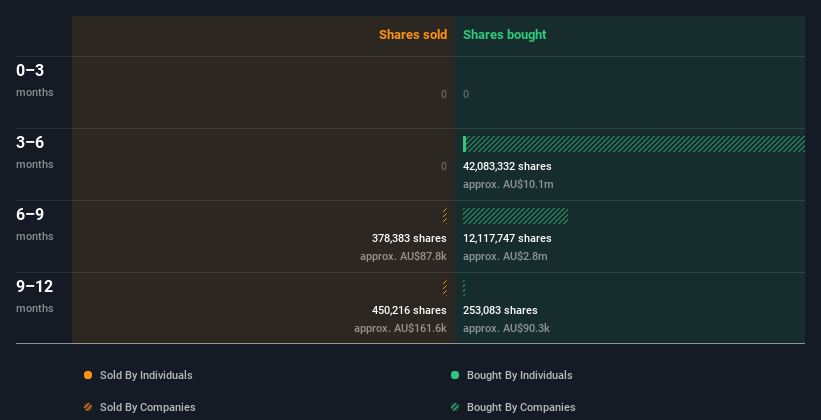The height and width of the screenshot is (420, 821).
Task: Select the 42,083,332 shares value
Action: [507, 166]
